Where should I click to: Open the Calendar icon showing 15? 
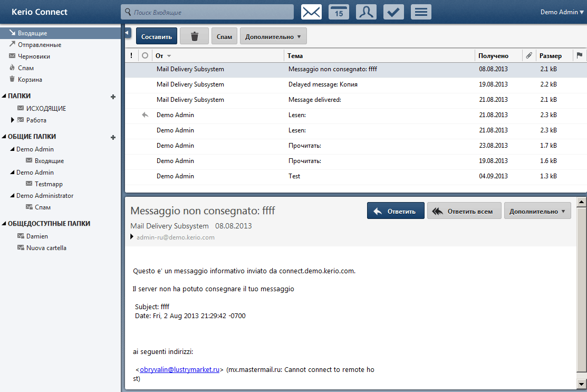(339, 12)
